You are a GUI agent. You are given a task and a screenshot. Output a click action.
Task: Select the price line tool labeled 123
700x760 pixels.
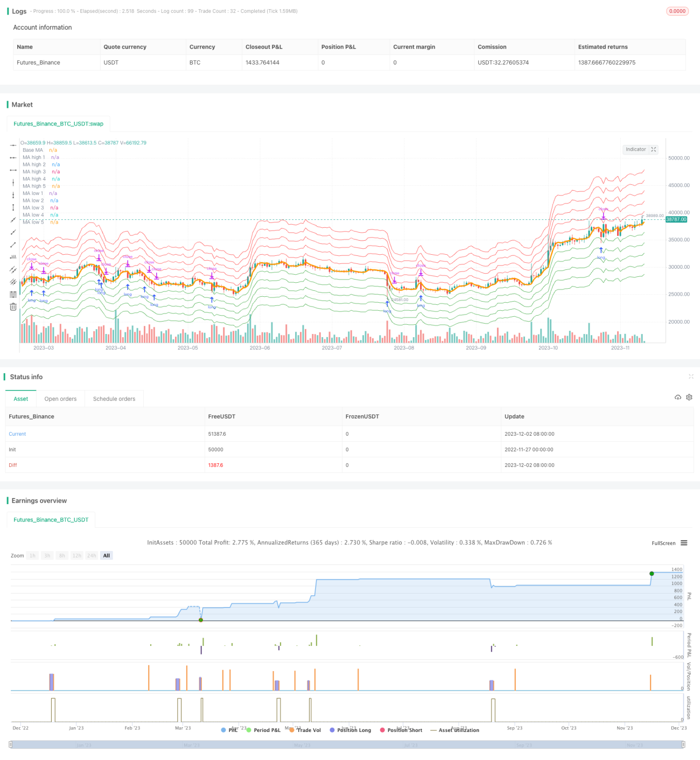click(x=13, y=257)
